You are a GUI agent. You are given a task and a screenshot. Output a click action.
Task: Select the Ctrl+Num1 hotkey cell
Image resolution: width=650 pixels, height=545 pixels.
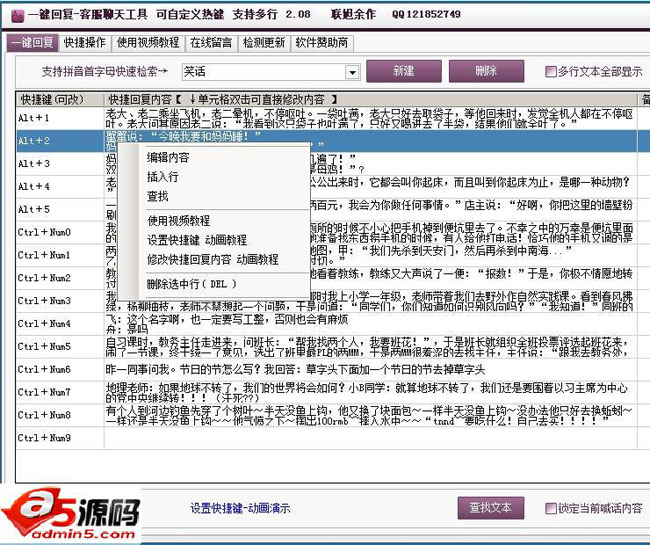click(60, 255)
